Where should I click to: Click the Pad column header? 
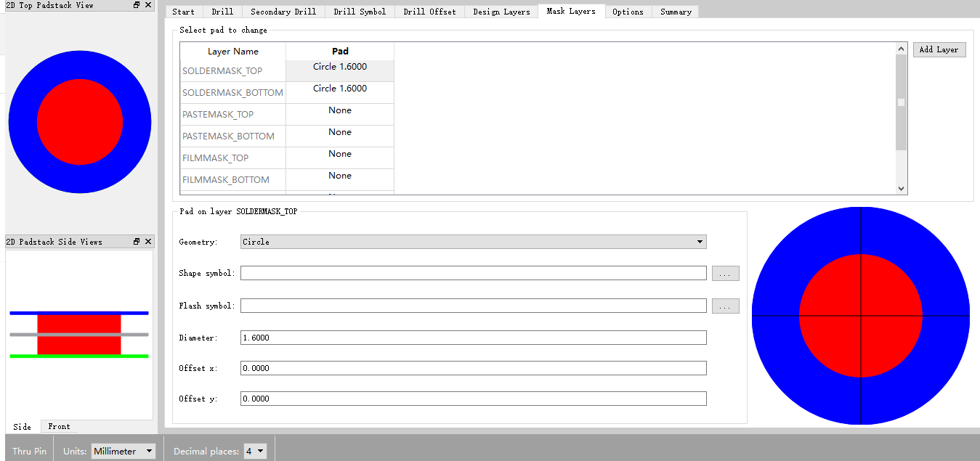tap(340, 52)
